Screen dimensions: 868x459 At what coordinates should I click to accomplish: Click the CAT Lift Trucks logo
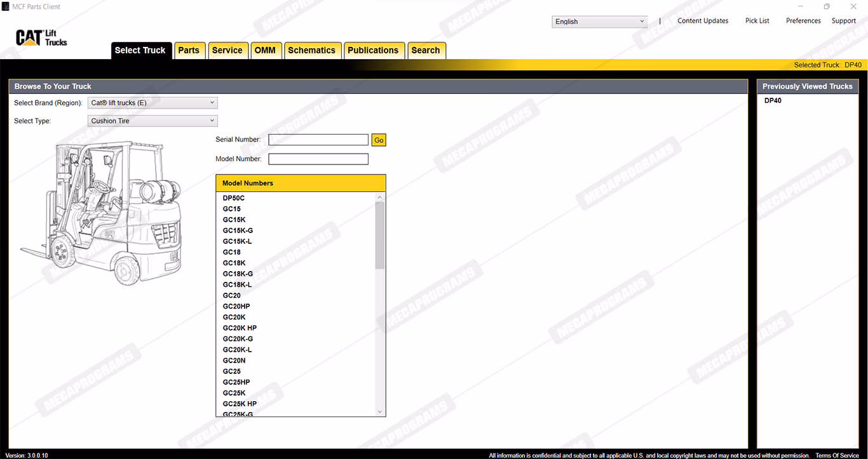[x=41, y=37]
